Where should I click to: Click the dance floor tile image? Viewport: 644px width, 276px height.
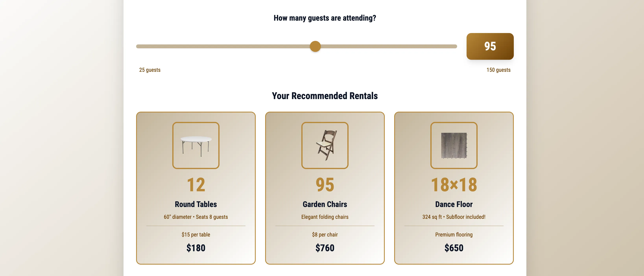(x=454, y=145)
